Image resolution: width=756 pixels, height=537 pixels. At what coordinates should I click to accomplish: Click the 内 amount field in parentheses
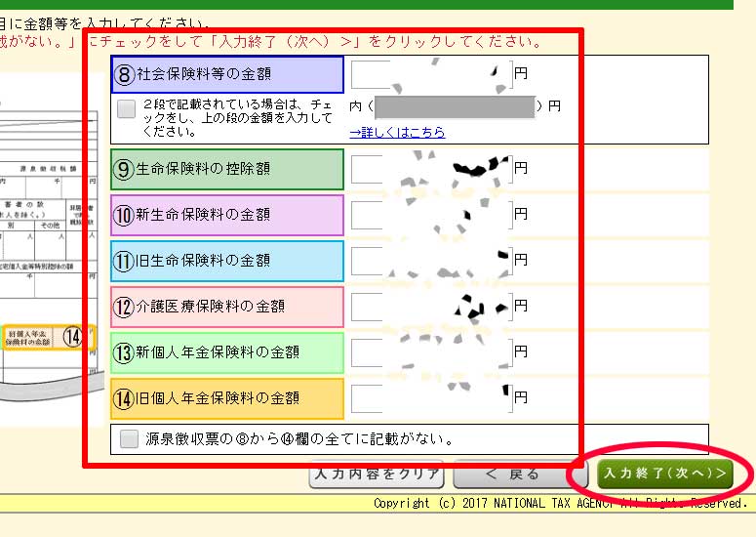pyautogui.click(x=454, y=106)
